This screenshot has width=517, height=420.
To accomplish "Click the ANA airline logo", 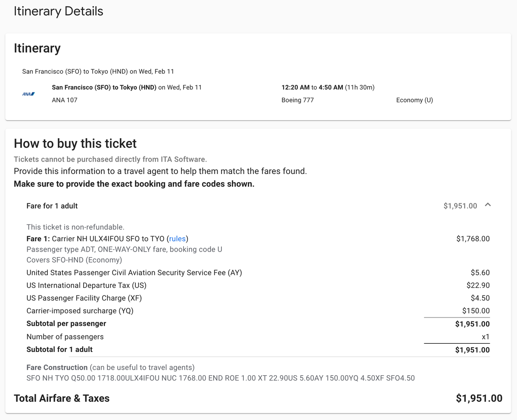I will click(x=28, y=93).
